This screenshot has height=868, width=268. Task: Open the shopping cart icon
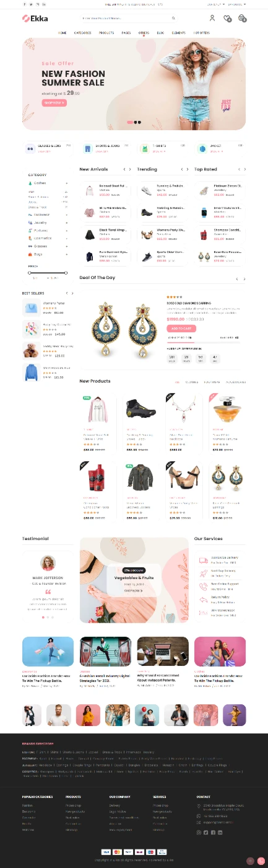click(242, 19)
